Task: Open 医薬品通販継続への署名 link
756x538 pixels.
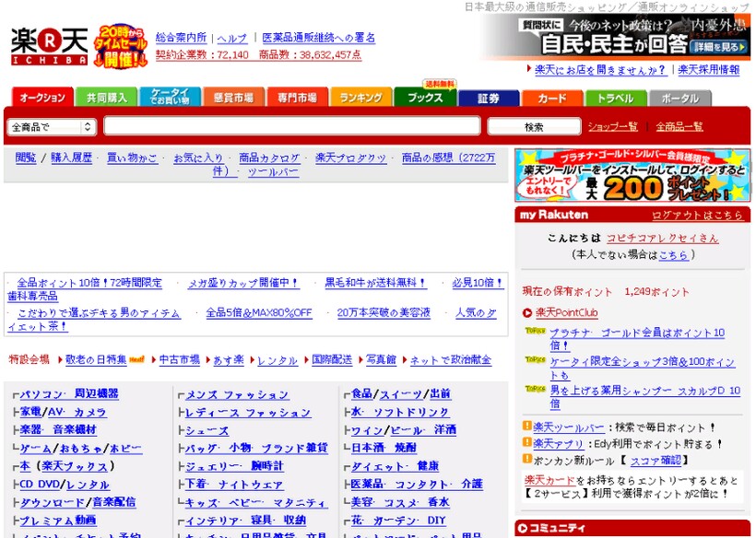Action: coord(318,38)
